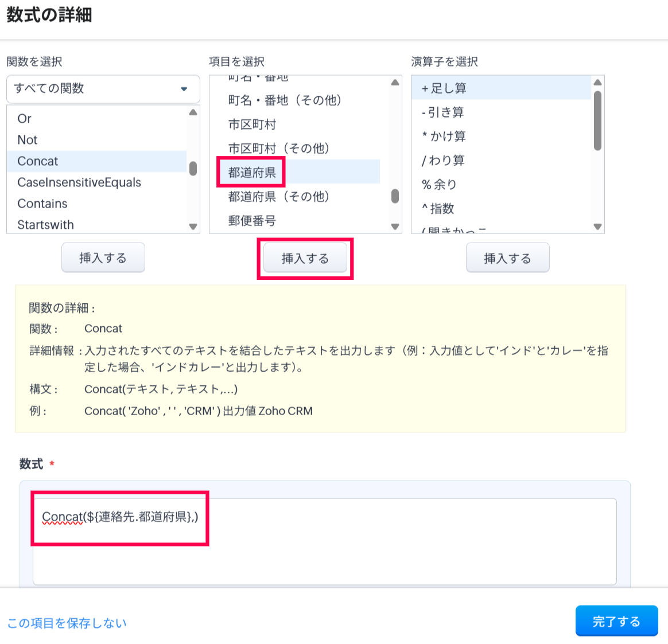668x644 pixels.
Task: Pick the Contains function
Action: [x=42, y=204]
